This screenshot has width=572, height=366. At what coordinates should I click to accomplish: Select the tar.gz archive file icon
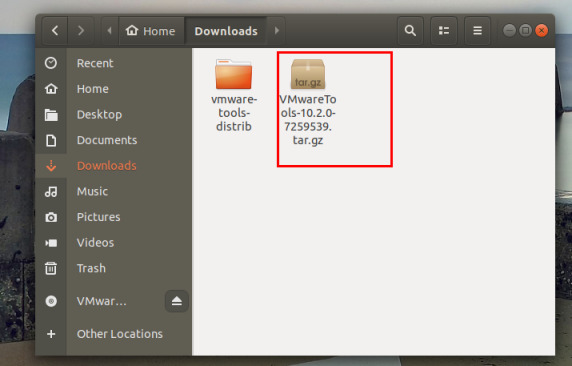(308, 74)
